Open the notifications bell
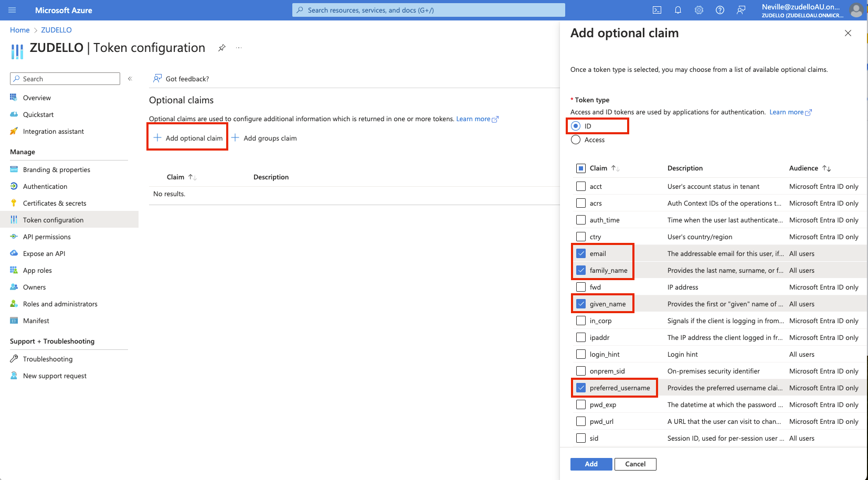The width and height of the screenshot is (868, 480). pos(678,10)
